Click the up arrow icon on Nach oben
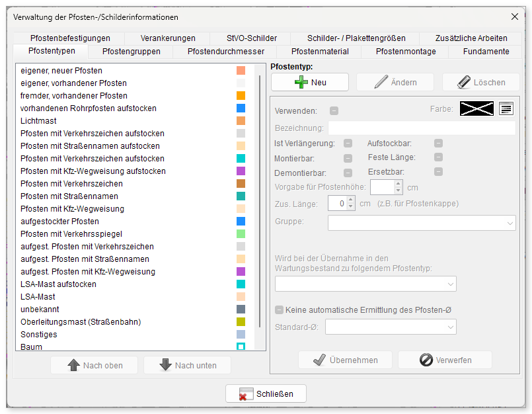 point(73,365)
